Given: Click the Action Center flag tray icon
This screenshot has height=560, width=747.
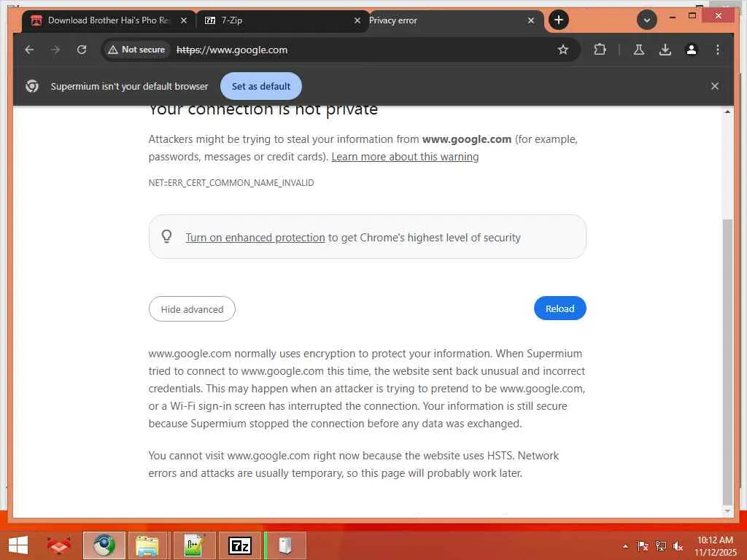Looking at the screenshot, I should pos(643,546).
